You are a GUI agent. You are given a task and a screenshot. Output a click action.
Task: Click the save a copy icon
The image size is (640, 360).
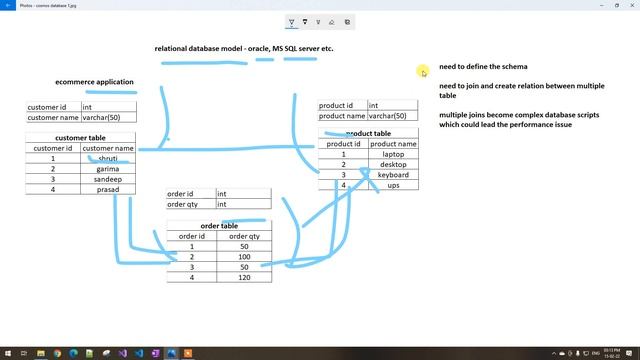[347, 22]
